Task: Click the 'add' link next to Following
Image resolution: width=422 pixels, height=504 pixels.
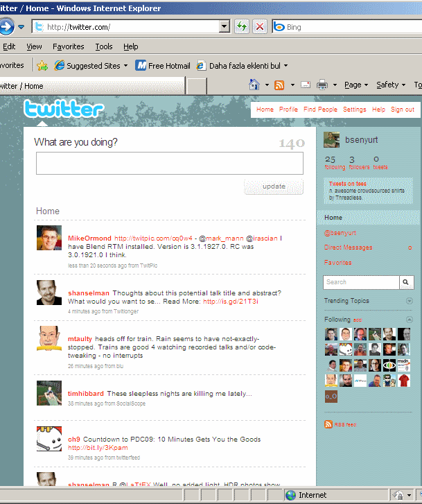Action: pos(358,320)
